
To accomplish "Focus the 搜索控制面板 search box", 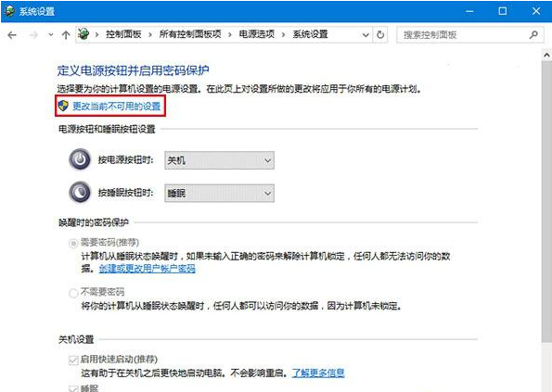I will point(470,35).
